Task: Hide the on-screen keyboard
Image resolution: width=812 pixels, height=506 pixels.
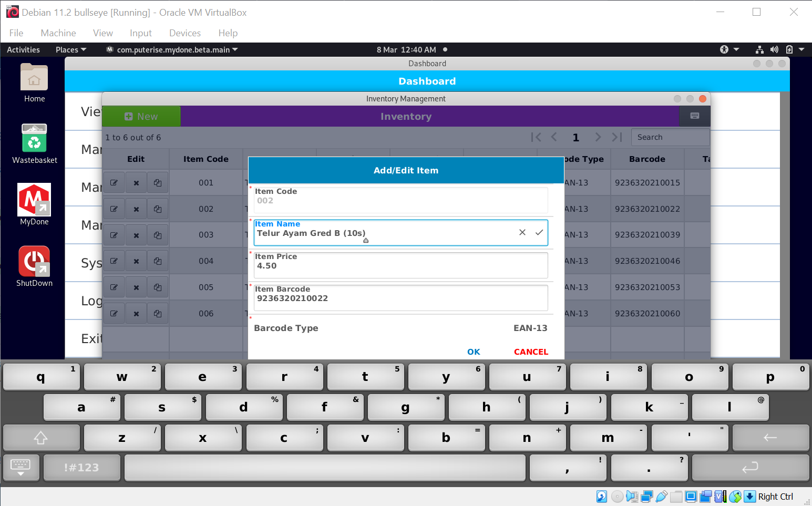Action: [21, 467]
